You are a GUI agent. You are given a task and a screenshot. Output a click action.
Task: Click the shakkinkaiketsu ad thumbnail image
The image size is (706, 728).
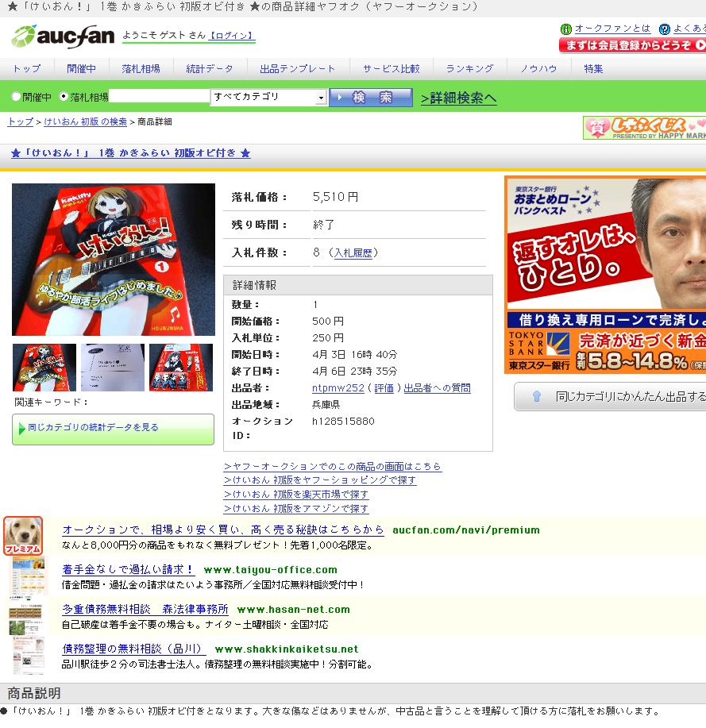(x=29, y=656)
